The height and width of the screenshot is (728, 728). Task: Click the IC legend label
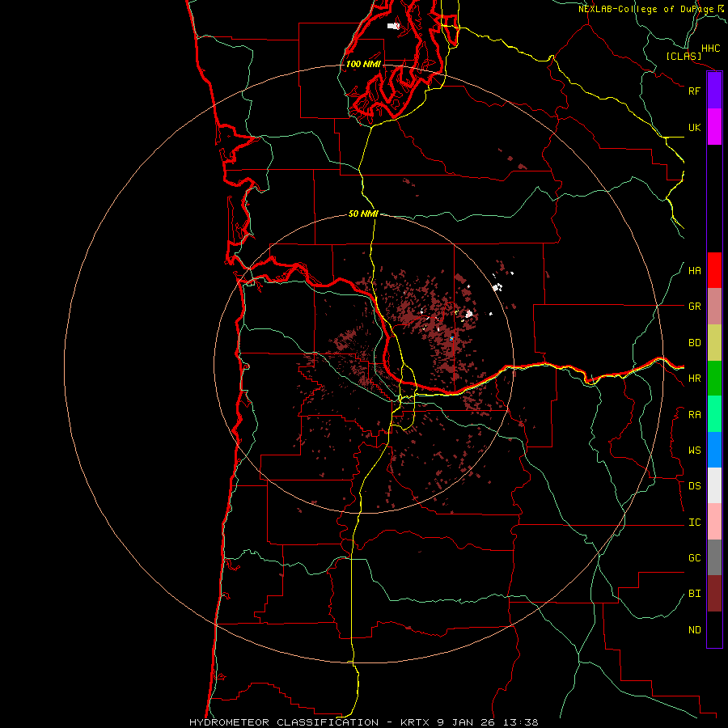click(694, 523)
